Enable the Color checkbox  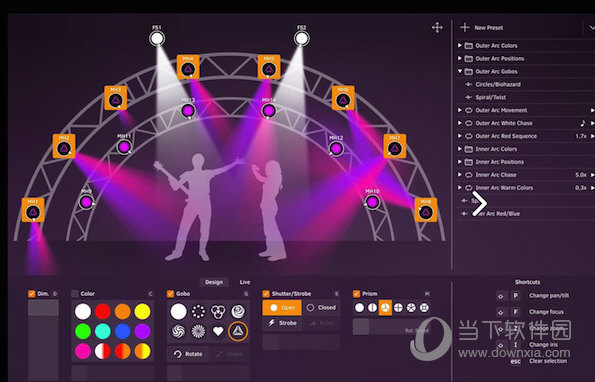tap(75, 294)
